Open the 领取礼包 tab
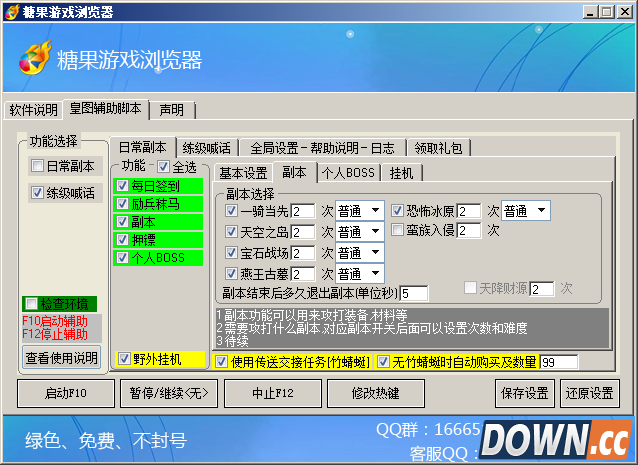This screenshot has width=638, height=465. (x=439, y=148)
